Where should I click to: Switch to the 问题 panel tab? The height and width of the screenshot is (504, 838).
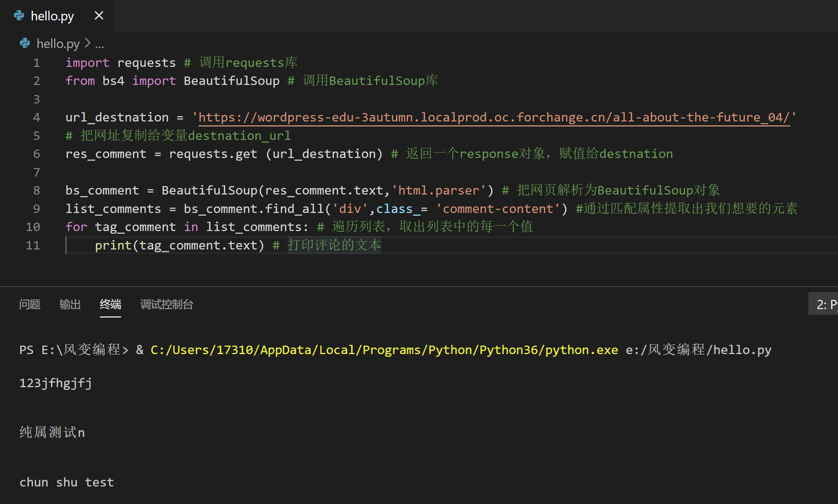(30, 304)
